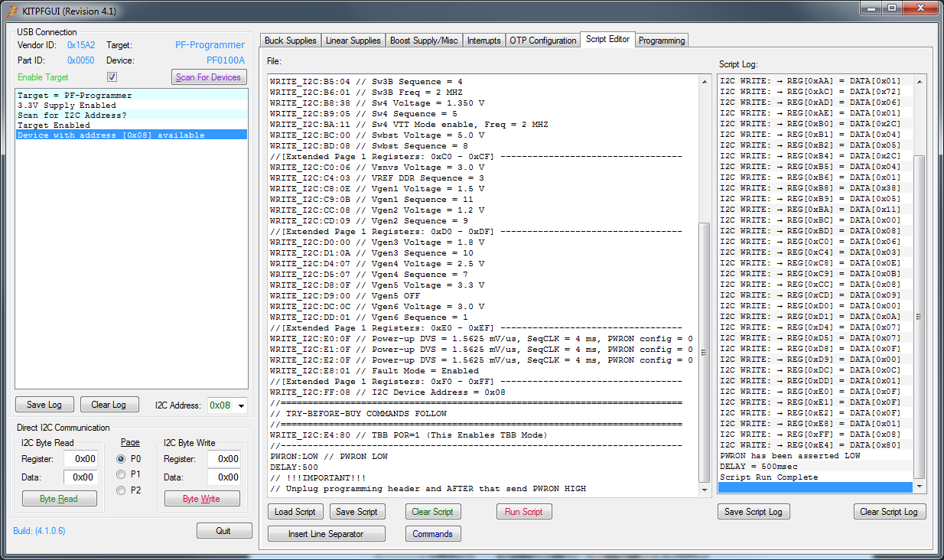Click the Script Log scrollbar thumb
Screen dimensions: 944x560
920,316
